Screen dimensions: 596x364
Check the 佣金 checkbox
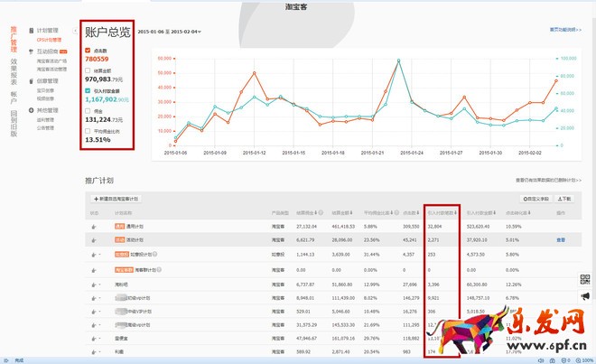click(88, 110)
